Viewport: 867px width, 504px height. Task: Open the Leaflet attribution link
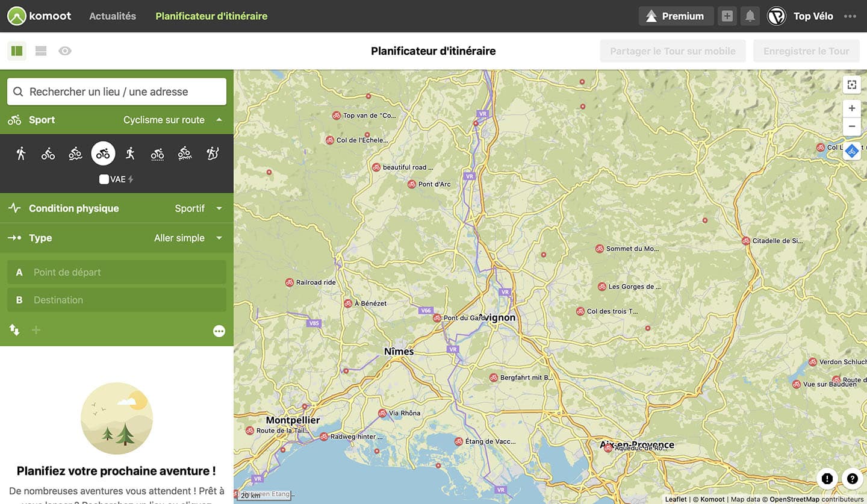point(676,499)
